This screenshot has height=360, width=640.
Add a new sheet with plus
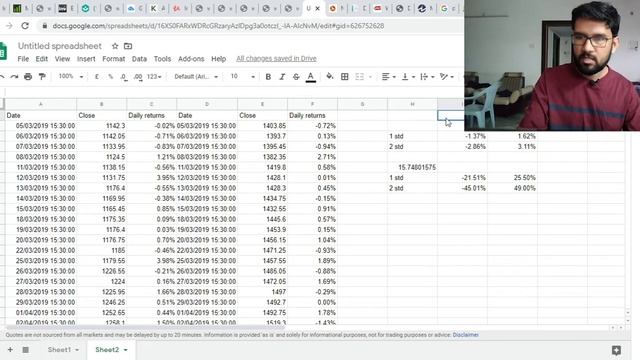point(10,350)
